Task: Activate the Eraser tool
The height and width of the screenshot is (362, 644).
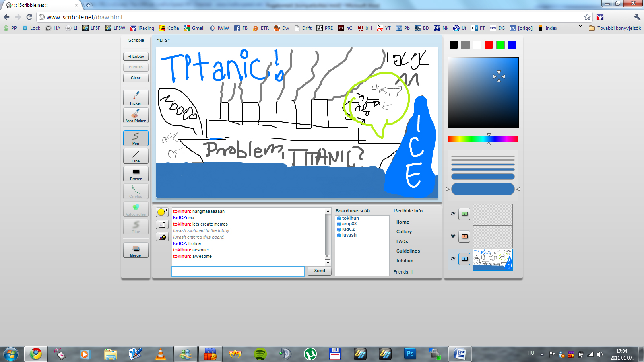Action: coord(136,173)
